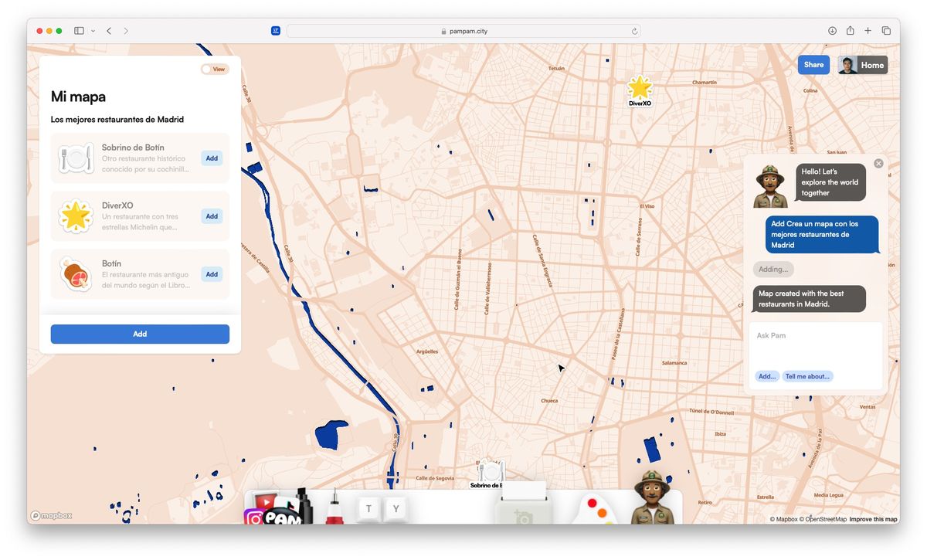Click the Y keyboard key icon
This screenshot has height=560, width=927.
[396, 509]
